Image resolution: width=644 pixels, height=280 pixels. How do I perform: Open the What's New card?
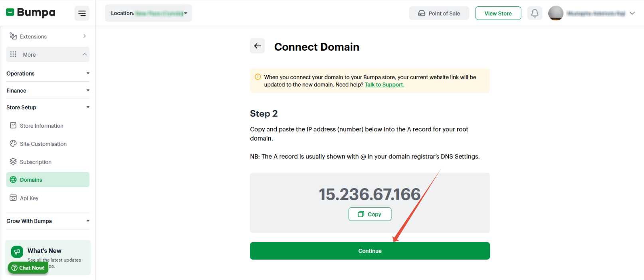click(x=48, y=257)
